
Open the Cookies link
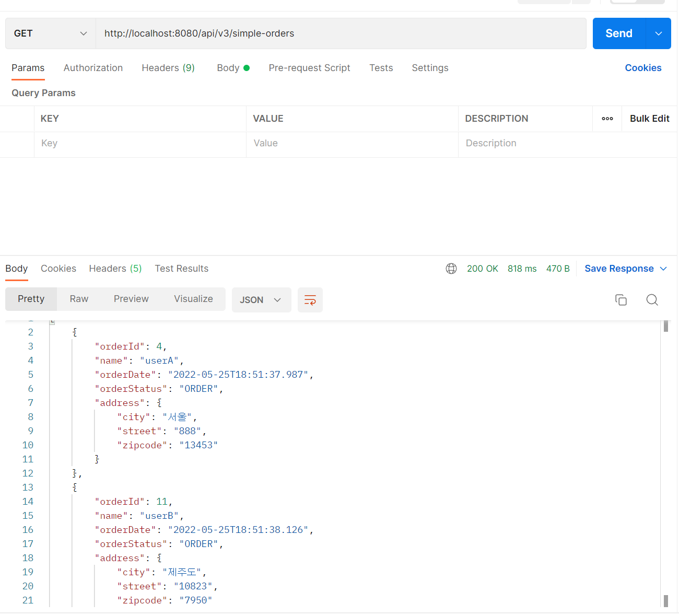[x=643, y=68]
